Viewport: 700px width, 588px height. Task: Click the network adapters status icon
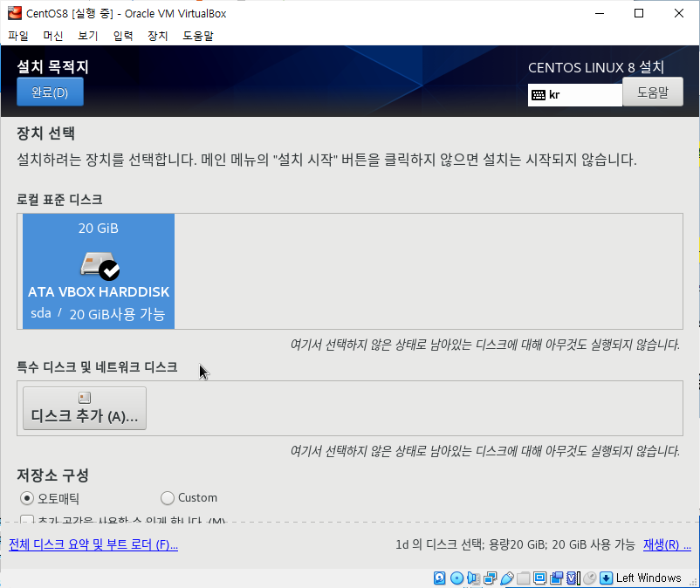(x=490, y=578)
